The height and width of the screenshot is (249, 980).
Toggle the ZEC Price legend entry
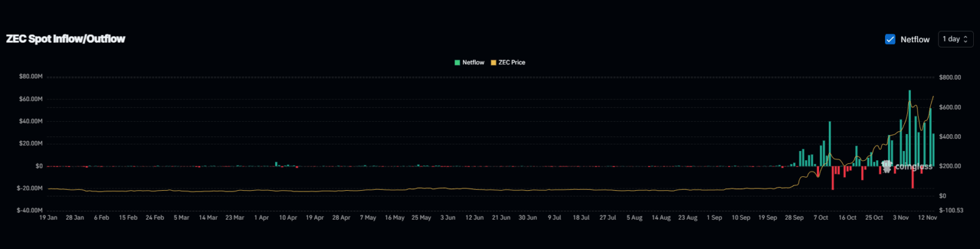pyautogui.click(x=511, y=62)
